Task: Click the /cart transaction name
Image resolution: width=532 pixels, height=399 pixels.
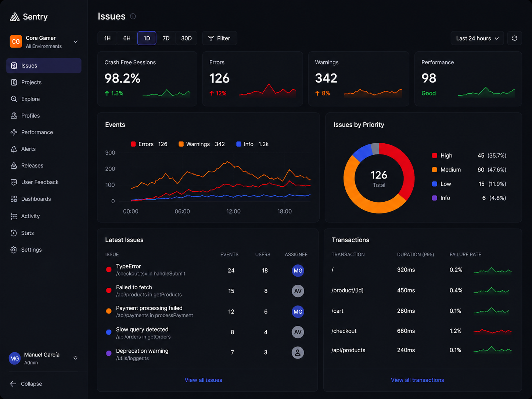Action: [337, 311]
